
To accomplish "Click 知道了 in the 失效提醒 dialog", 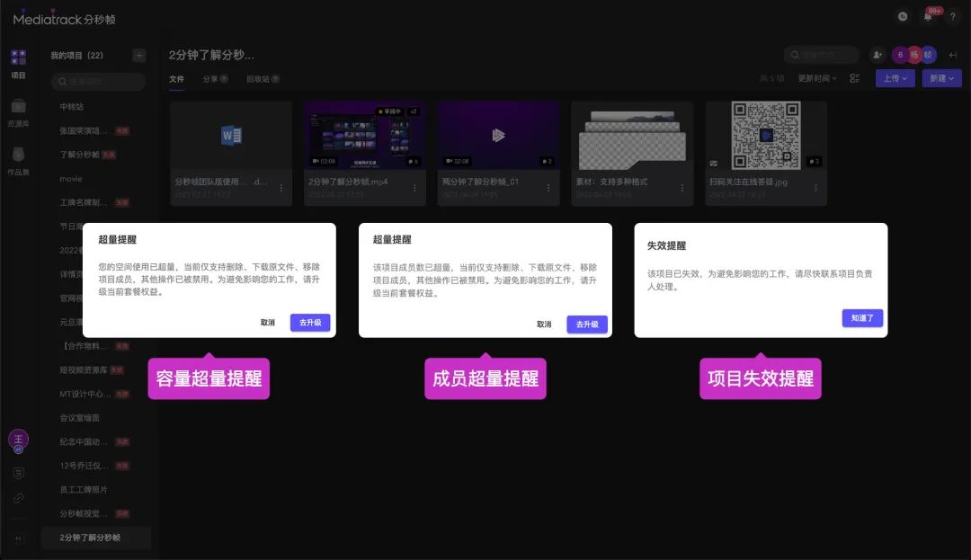I will [x=862, y=318].
